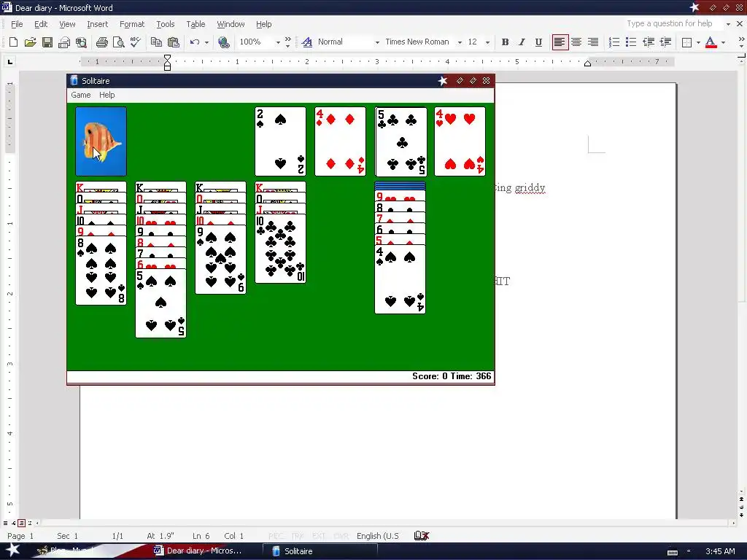Expand Standard toolbar options chevron
Image resolution: width=747 pixels, height=560 pixels.
pyautogui.click(x=287, y=42)
